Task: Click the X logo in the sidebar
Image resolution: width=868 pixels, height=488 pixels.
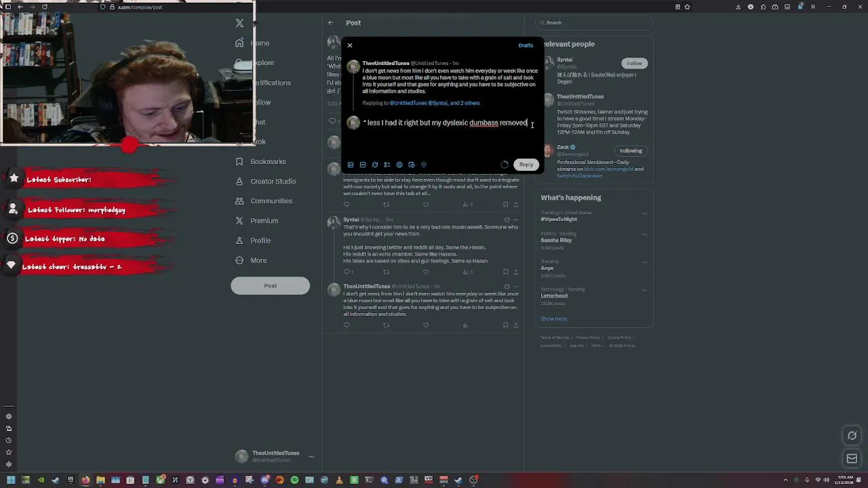Action: click(x=239, y=23)
